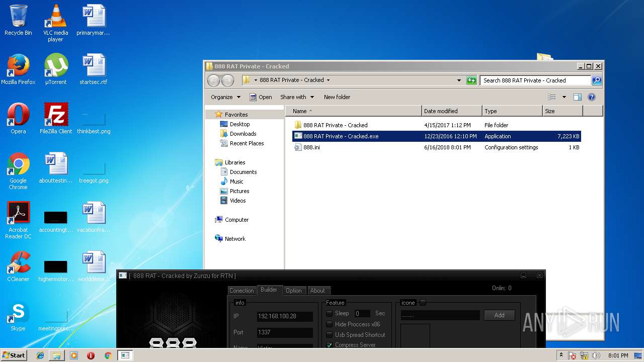Click the Port input field
This screenshot has height=362, width=644.
click(285, 332)
